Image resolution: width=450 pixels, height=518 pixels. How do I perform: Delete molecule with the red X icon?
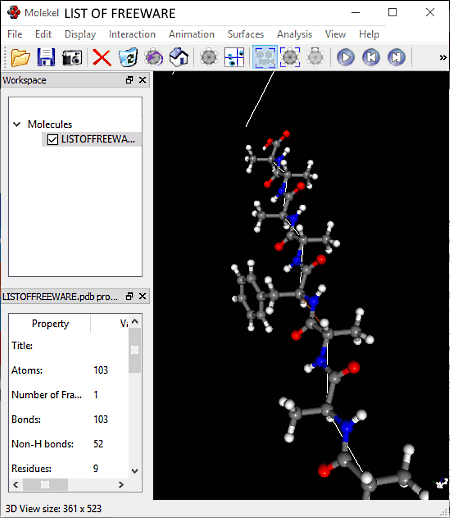(102, 57)
